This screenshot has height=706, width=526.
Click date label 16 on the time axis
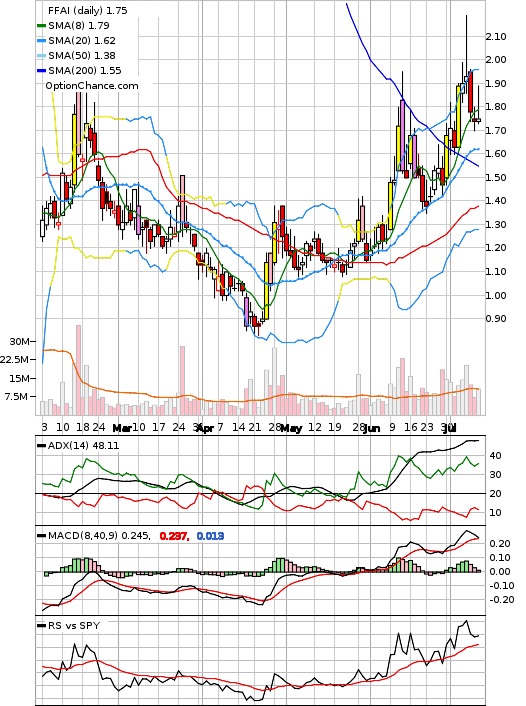tap(411, 427)
